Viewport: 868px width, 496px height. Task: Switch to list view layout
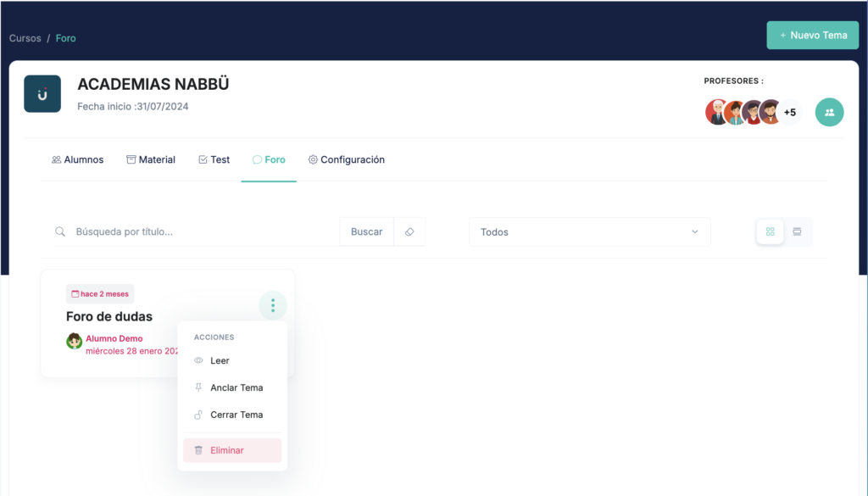click(797, 231)
